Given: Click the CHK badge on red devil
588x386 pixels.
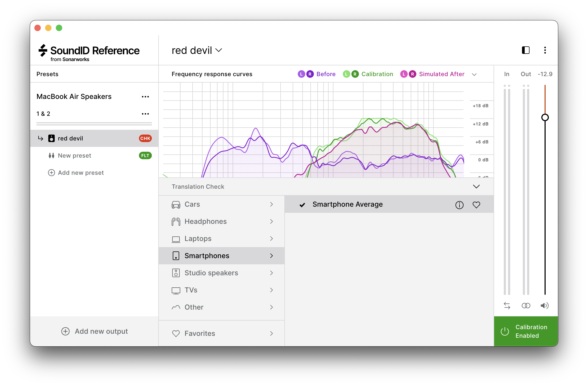Looking at the screenshot, I should 145,138.
